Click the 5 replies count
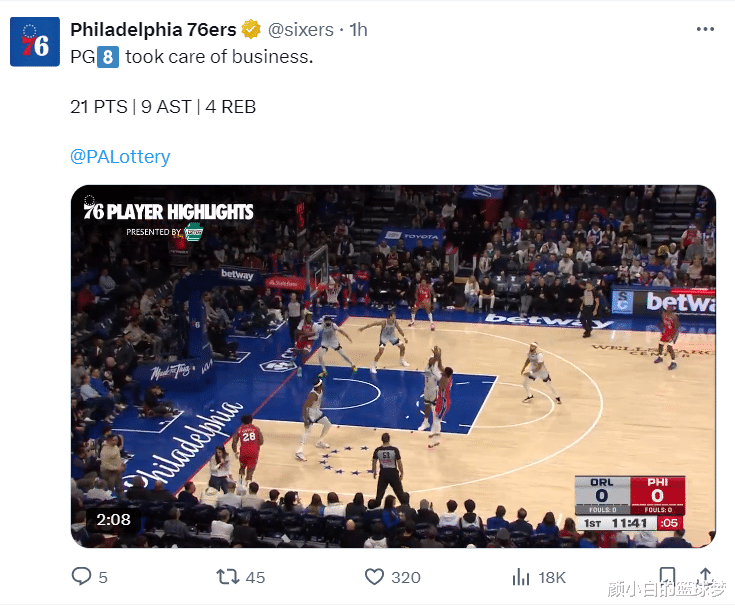735x608 pixels. click(103, 577)
